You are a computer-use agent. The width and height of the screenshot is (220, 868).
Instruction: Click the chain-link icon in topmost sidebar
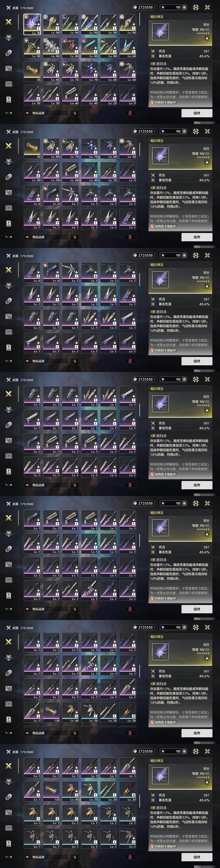coord(9,53)
